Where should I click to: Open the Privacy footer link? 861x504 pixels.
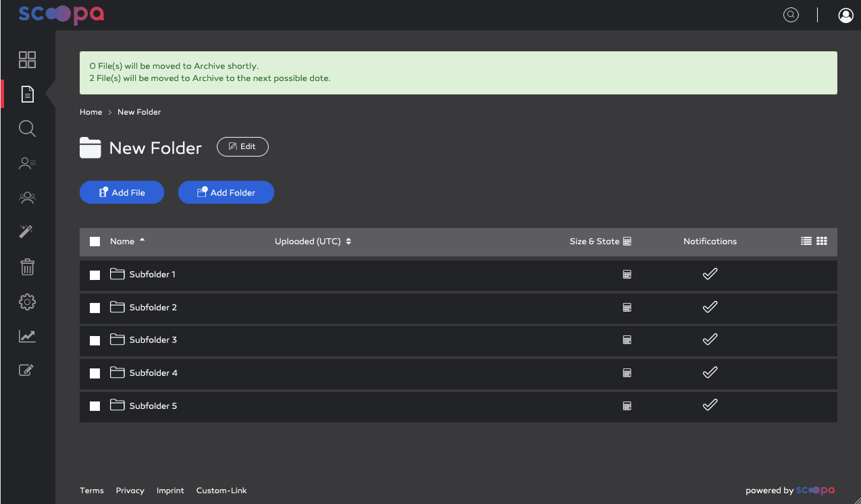point(130,491)
